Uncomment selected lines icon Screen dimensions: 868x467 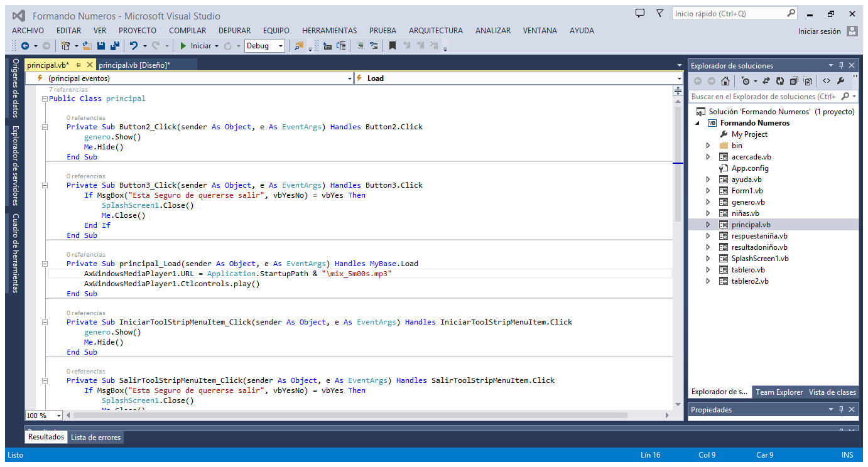(374, 46)
